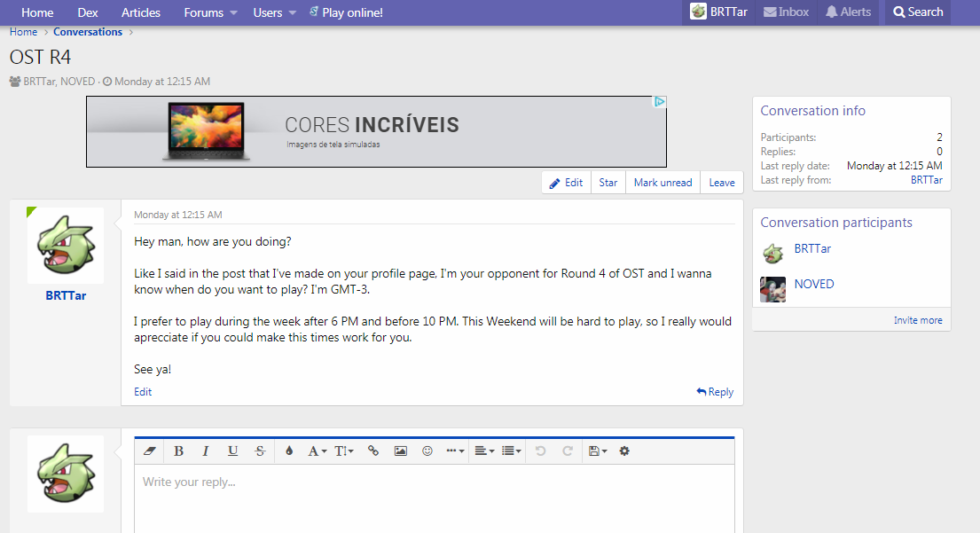Mark the conversation unread
The height and width of the screenshot is (533, 980).
point(662,183)
